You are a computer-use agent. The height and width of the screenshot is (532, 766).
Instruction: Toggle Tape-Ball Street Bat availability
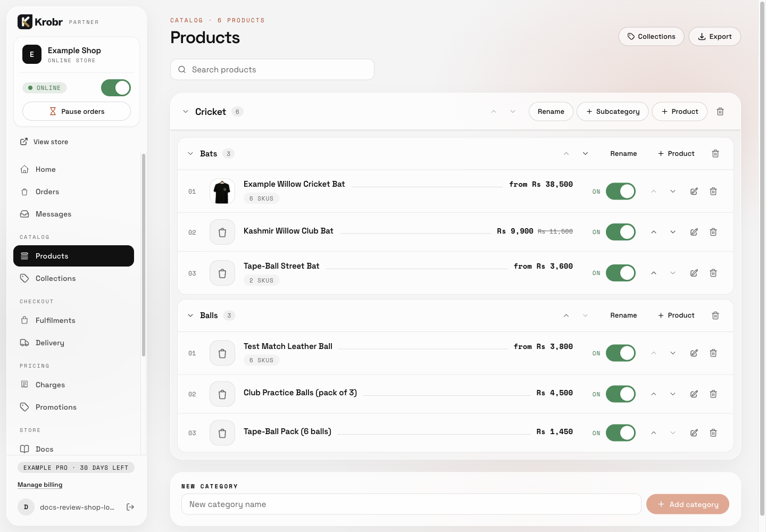621,273
